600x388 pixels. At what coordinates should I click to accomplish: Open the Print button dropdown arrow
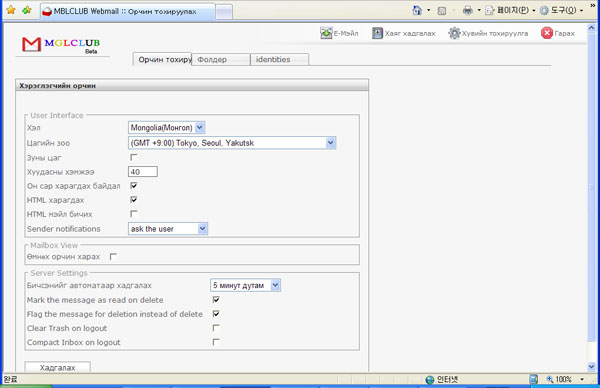(x=479, y=10)
